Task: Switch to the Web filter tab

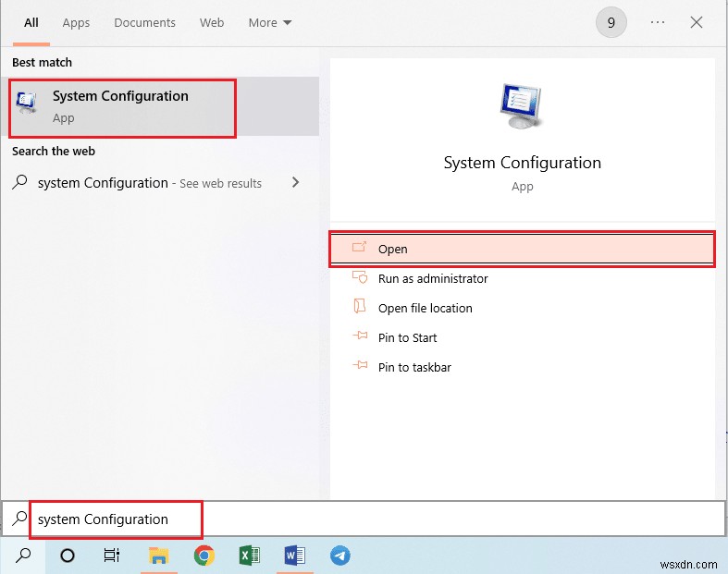Action: coord(212,22)
